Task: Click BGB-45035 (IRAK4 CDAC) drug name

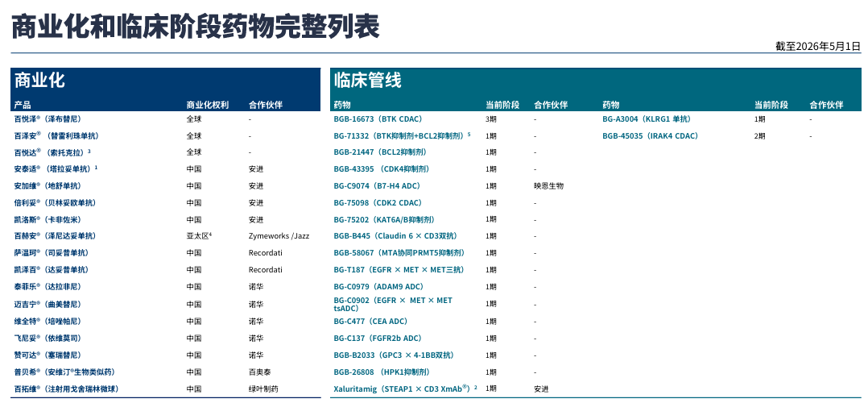Action: [x=650, y=135]
